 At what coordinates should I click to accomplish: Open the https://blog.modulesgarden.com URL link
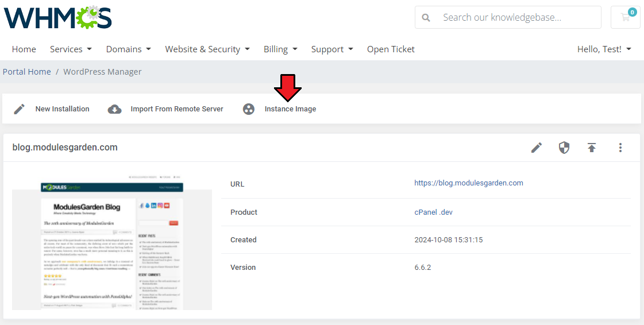[x=469, y=183]
